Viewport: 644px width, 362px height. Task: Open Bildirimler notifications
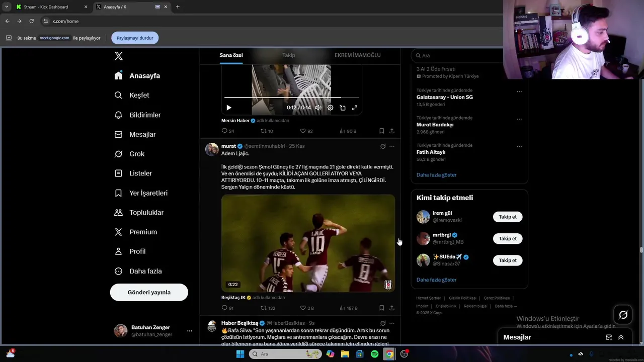[x=137, y=115]
